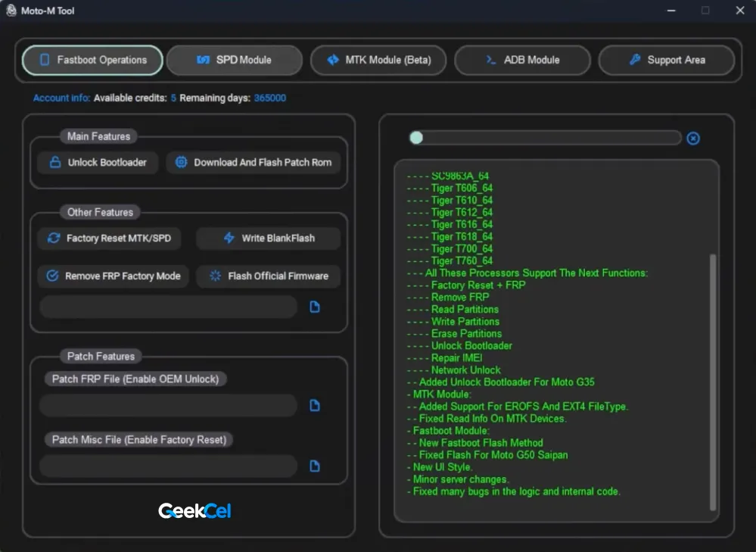Minimize the Moto-M Tool window
Viewport: 756px width, 552px height.
click(x=671, y=10)
